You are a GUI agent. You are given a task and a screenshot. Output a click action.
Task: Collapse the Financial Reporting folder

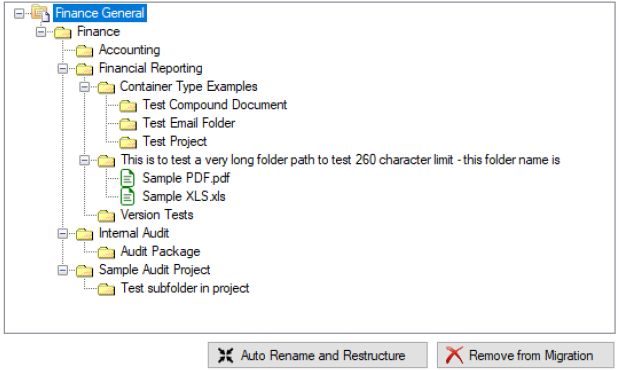coord(63,69)
